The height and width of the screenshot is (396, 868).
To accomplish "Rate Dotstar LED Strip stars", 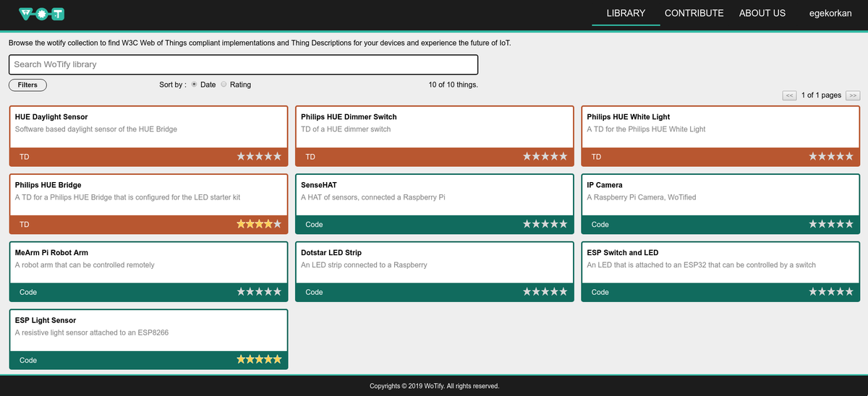I will tap(545, 292).
